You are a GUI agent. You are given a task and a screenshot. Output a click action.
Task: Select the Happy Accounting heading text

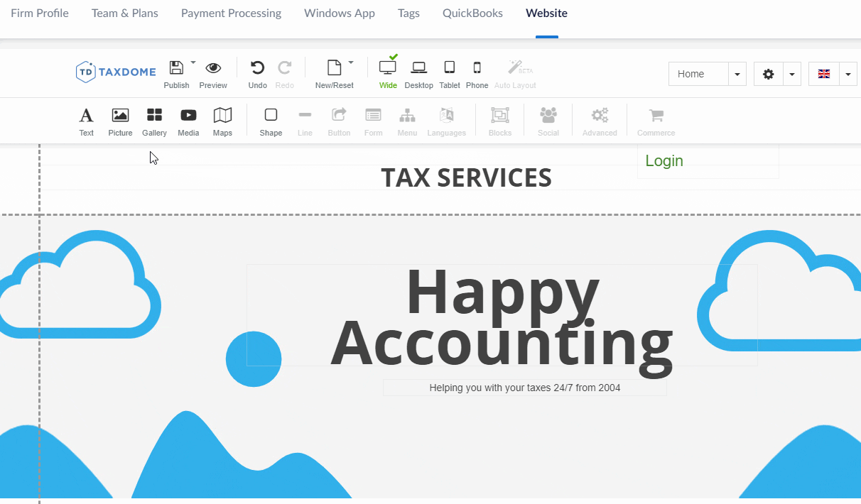[502, 316]
